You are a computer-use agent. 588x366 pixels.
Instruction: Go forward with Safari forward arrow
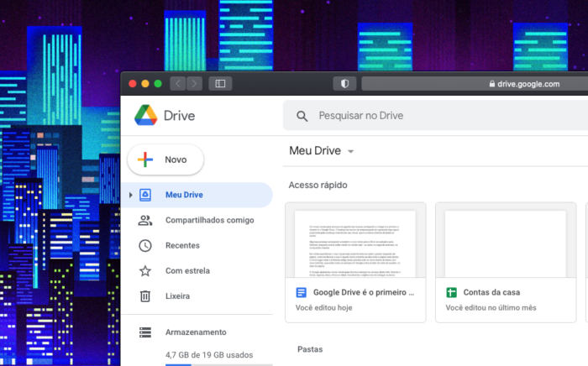194,84
